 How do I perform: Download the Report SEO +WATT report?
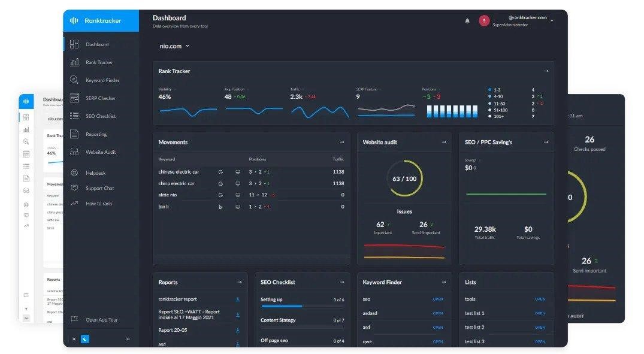(x=238, y=315)
